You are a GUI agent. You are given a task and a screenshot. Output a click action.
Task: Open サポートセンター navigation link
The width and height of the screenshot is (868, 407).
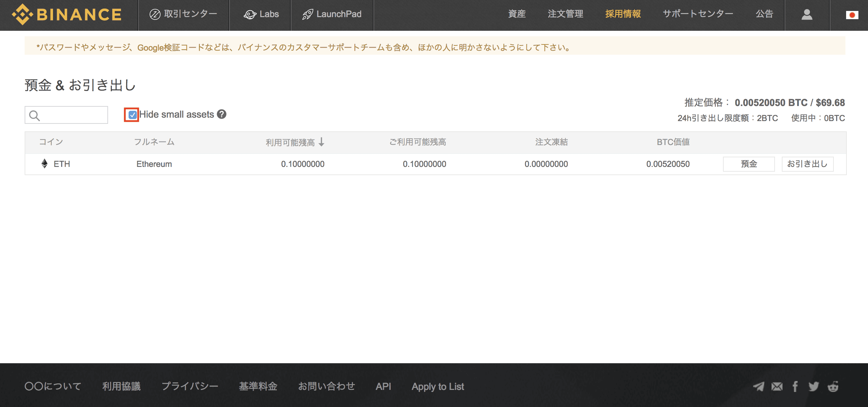(x=698, y=14)
